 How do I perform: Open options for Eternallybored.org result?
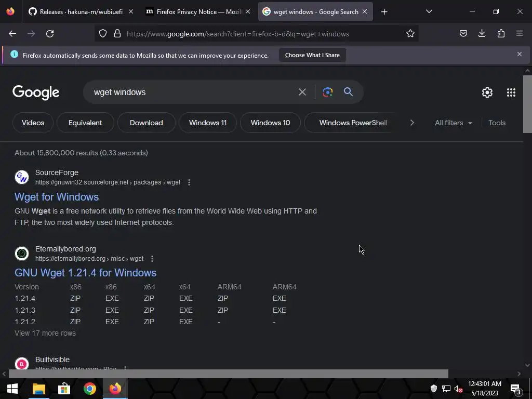click(152, 259)
